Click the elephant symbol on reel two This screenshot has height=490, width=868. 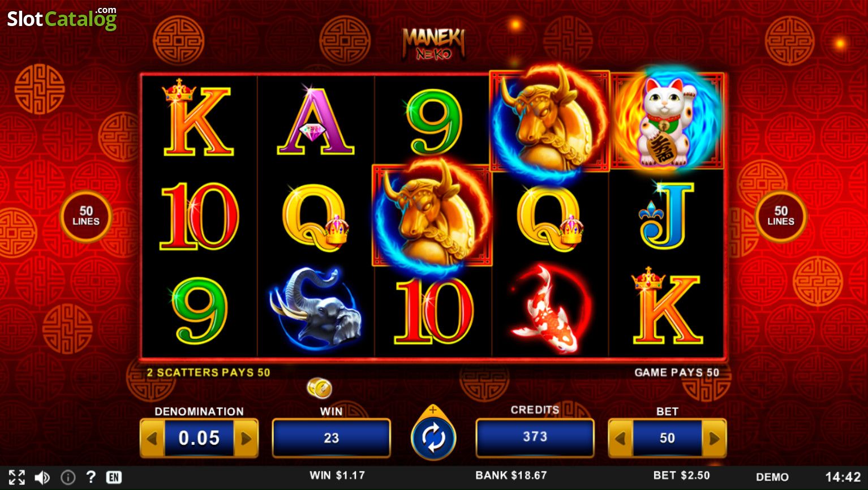(316, 308)
